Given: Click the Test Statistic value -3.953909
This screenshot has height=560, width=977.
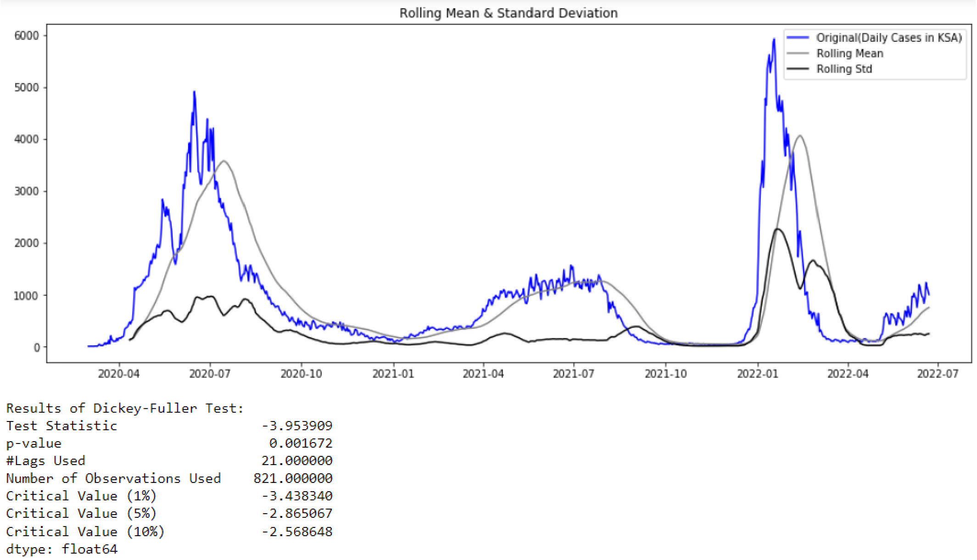Looking at the screenshot, I should point(297,426).
